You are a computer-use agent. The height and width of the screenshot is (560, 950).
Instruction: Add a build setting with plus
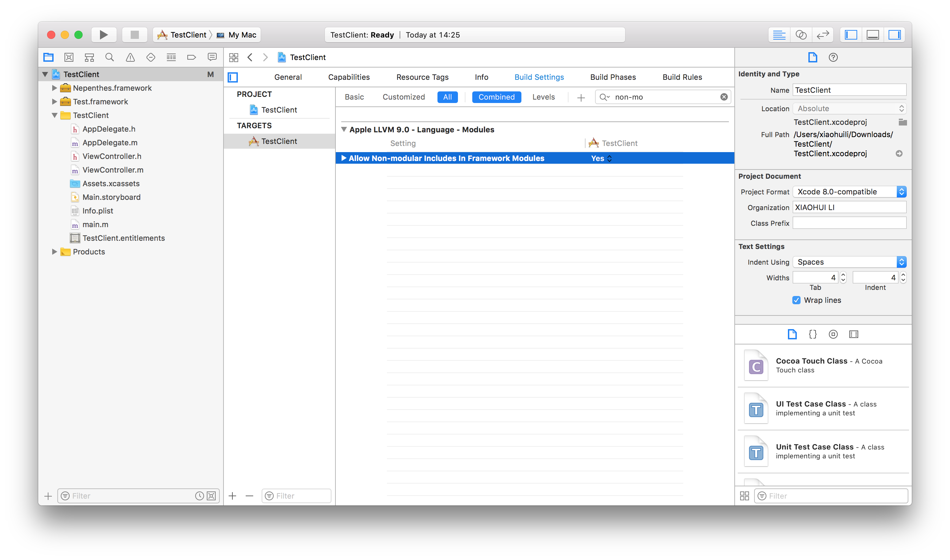581,98
